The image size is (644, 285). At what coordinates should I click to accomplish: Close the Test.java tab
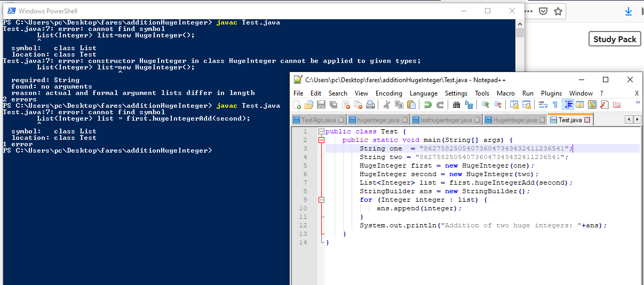click(587, 120)
